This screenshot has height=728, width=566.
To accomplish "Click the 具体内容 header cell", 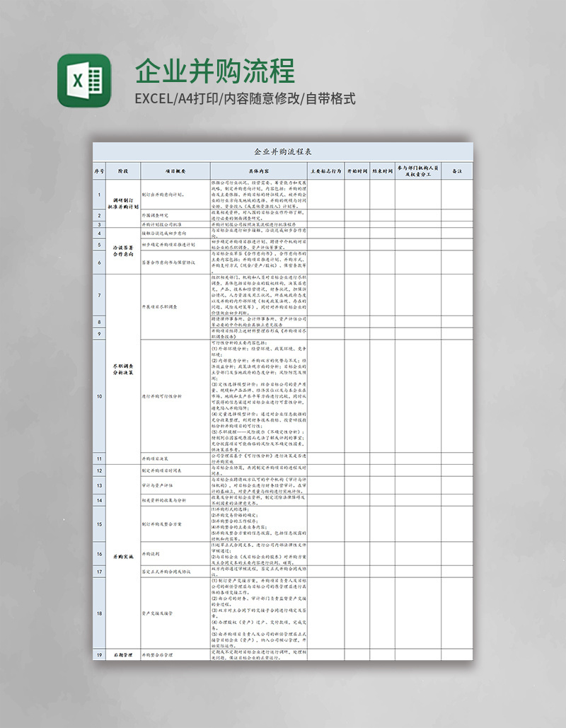I will pos(258,171).
